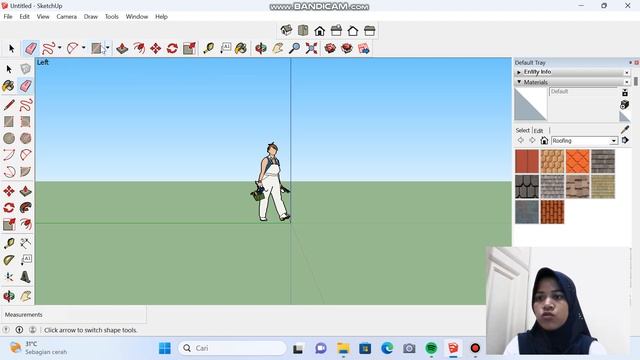Collapse the Materials panel
640x360 pixels.
click(519, 82)
